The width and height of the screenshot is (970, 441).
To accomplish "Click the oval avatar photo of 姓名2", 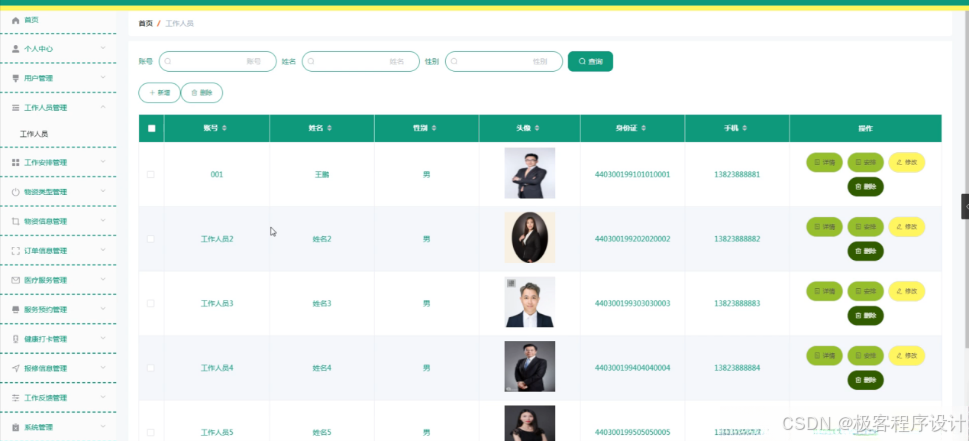I will (x=530, y=238).
